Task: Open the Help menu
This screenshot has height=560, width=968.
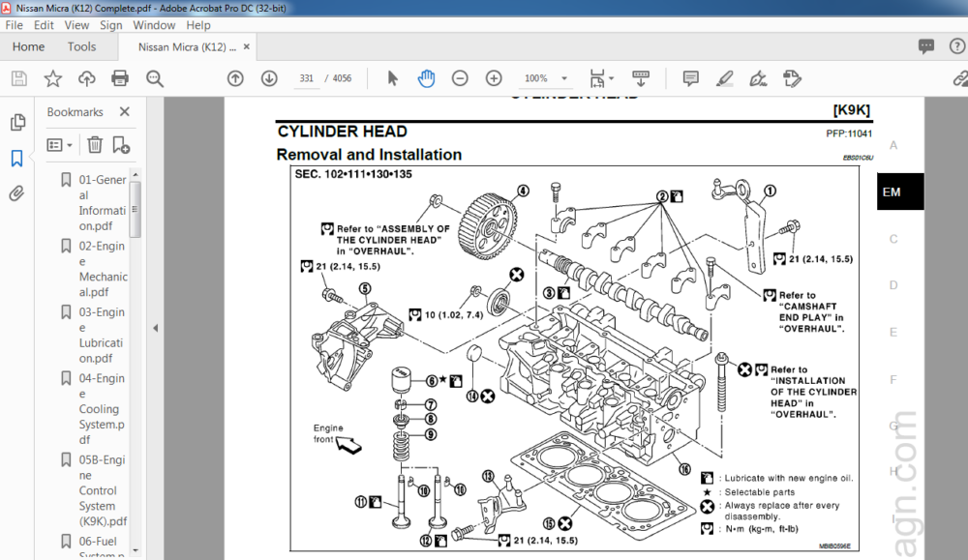Action: [198, 25]
